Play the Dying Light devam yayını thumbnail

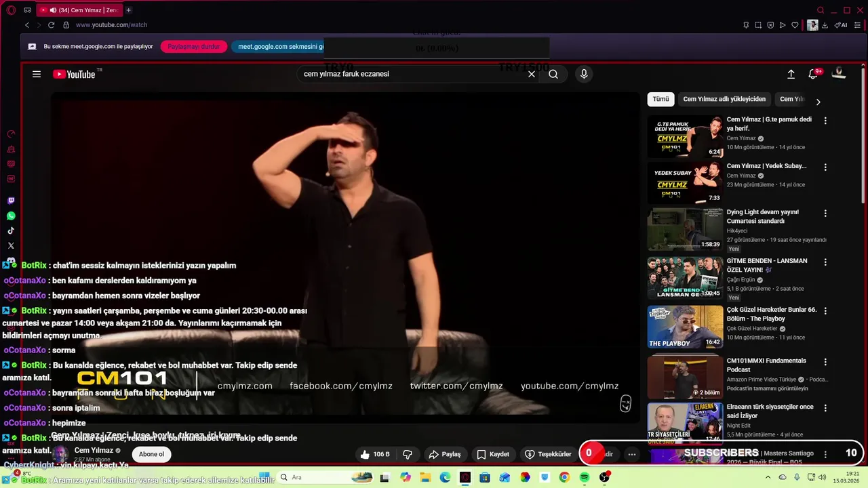(x=685, y=228)
